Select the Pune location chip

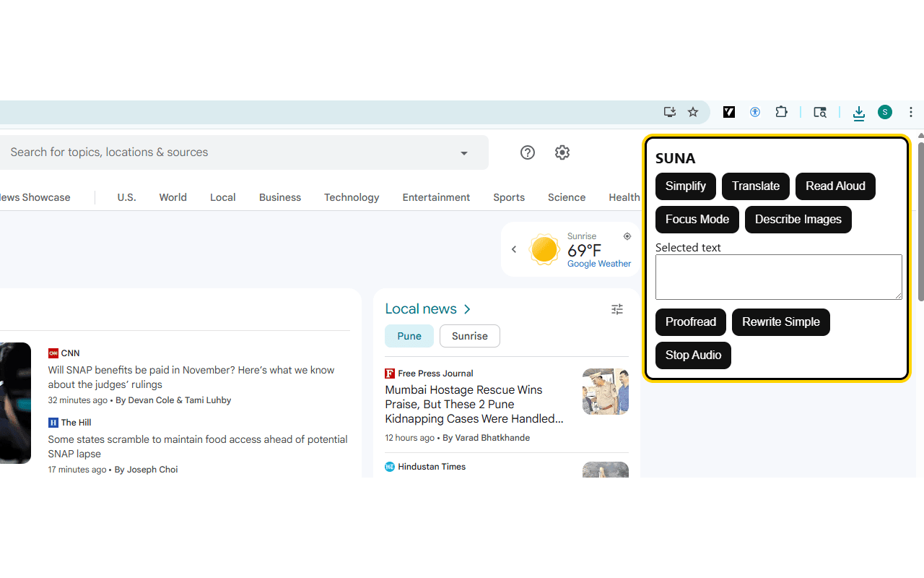(409, 336)
